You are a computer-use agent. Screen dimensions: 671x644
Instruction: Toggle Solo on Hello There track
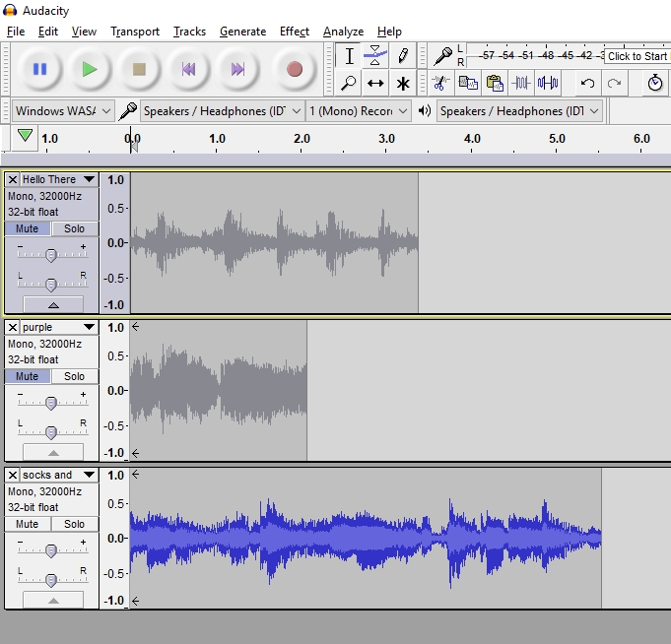point(75,228)
